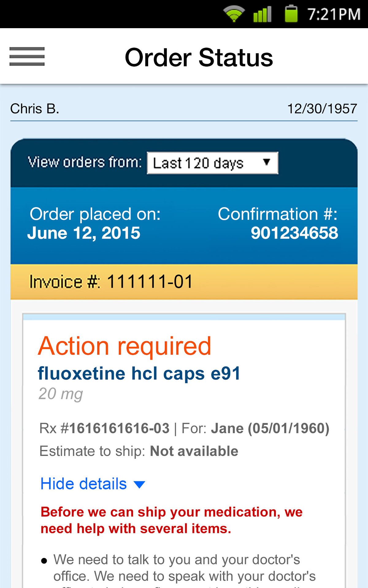Viewport: 368px width, 588px height.
Task: Click the Action required heading
Action: (125, 346)
